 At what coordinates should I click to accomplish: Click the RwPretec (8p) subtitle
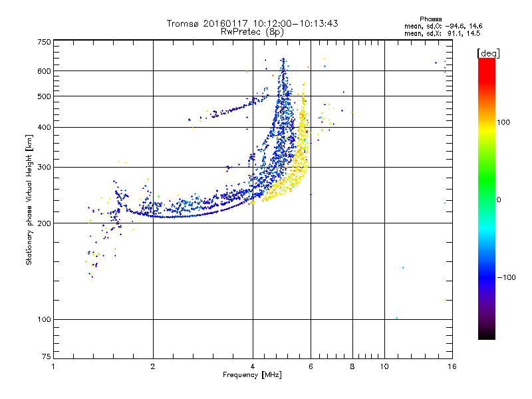(252, 32)
